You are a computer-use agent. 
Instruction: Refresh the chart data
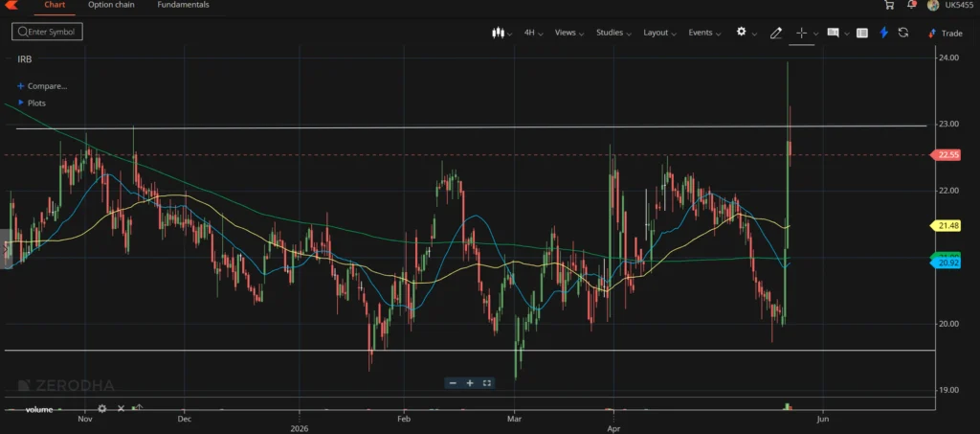click(903, 33)
